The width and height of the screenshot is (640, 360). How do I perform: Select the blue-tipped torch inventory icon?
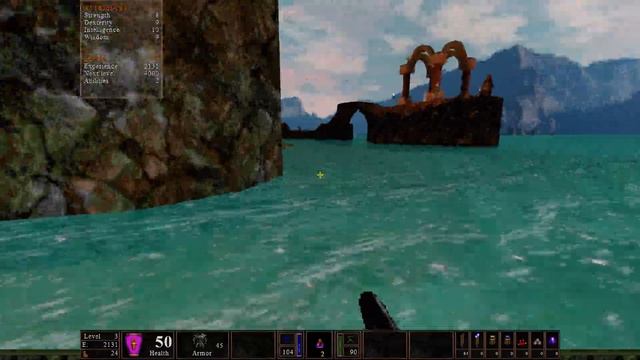point(477,340)
